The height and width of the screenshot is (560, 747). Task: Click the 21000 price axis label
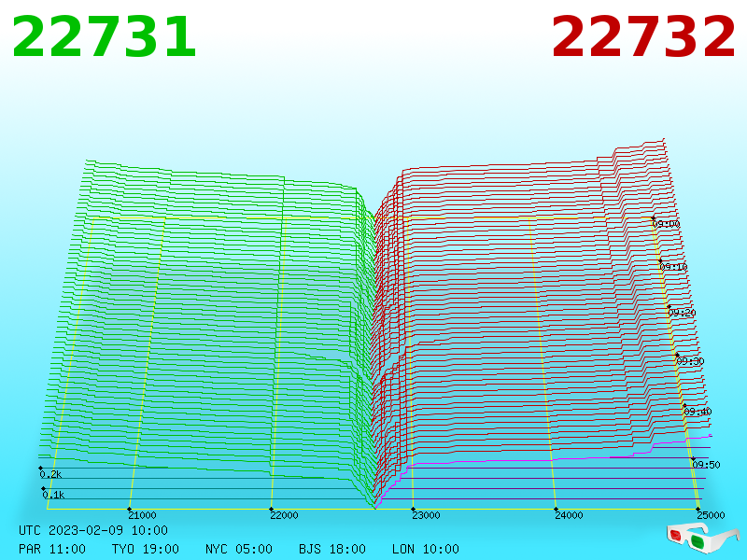pos(142,515)
